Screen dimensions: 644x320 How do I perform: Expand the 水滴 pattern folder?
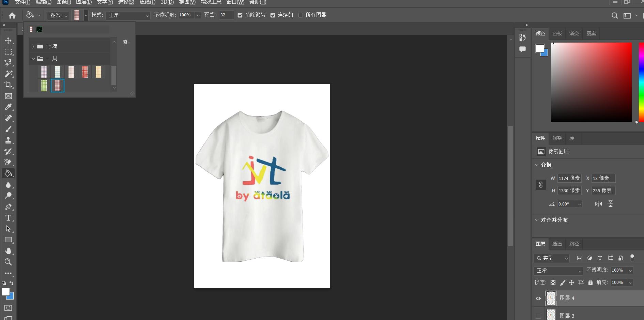pos(33,46)
